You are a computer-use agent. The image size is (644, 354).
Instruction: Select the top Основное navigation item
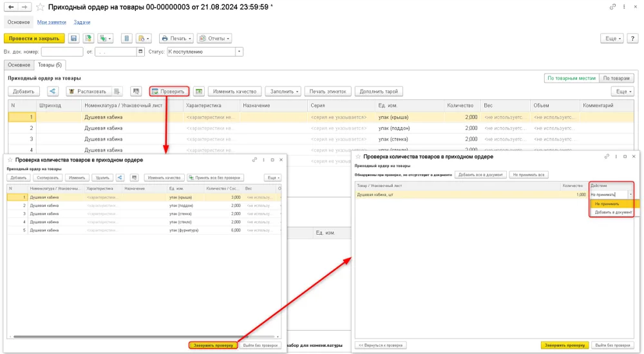click(x=19, y=22)
